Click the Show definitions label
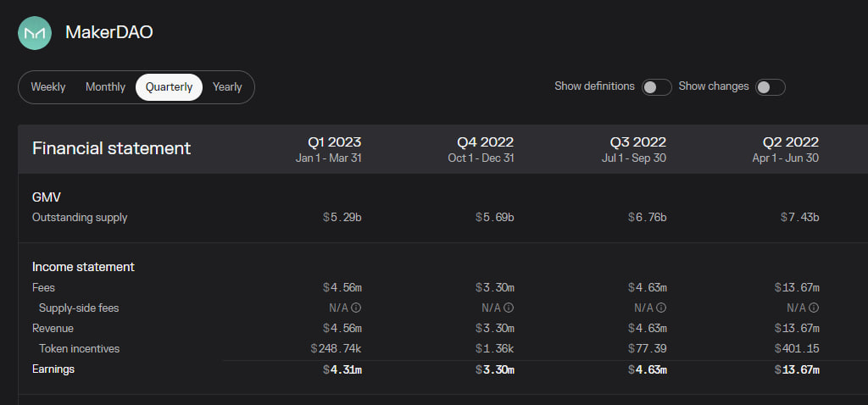Viewport: 868px width, 405px height. click(594, 86)
